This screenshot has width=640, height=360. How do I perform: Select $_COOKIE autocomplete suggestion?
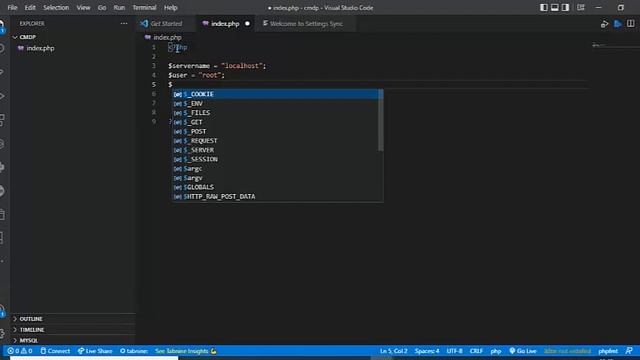click(x=276, y=94)
